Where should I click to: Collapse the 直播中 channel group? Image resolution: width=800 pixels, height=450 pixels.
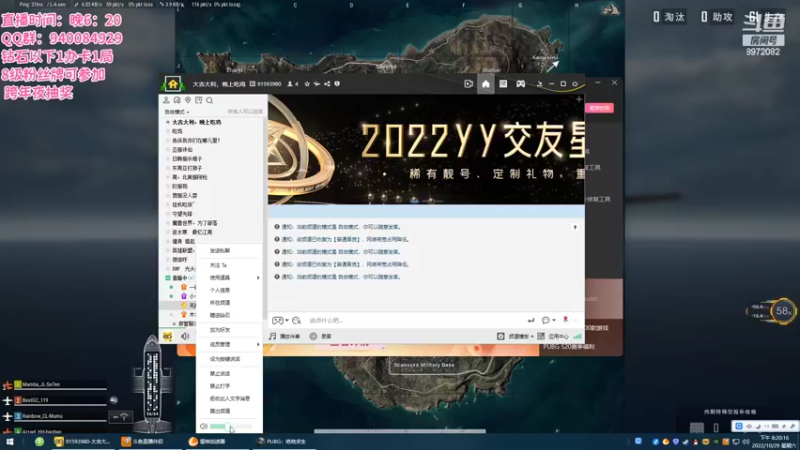[167, 278]
